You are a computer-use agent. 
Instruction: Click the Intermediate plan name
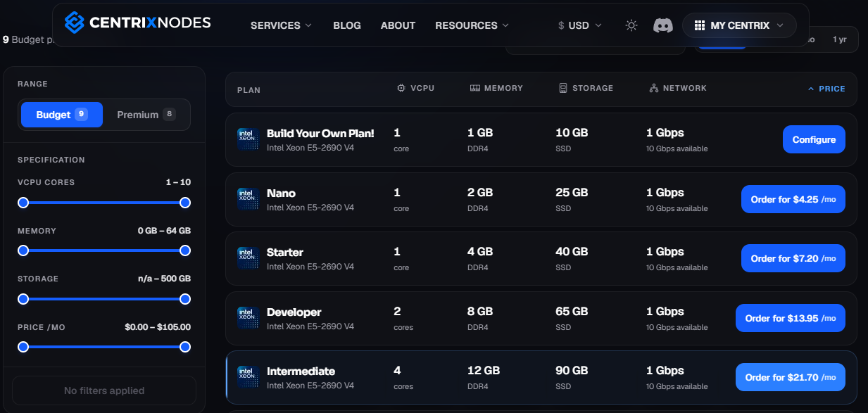[x=301, y=371]
